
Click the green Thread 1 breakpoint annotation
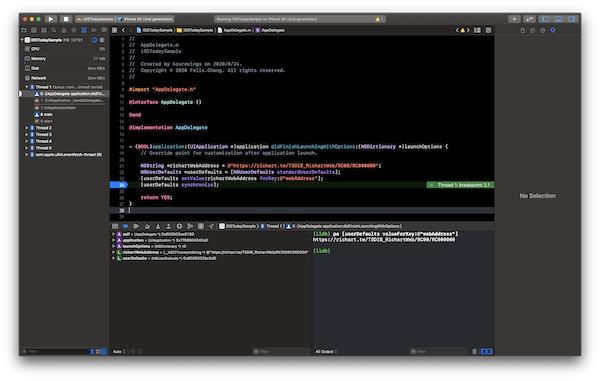460,185
